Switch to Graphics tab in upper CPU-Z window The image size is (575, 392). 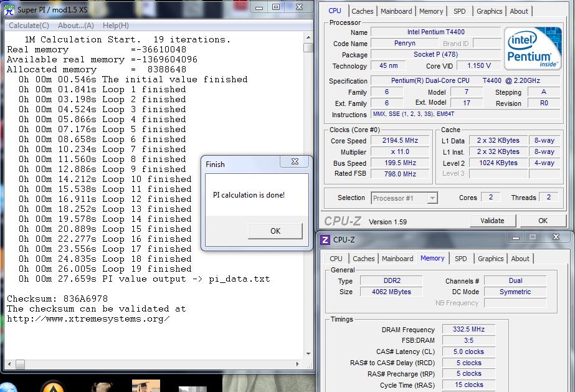coord(489,11)
